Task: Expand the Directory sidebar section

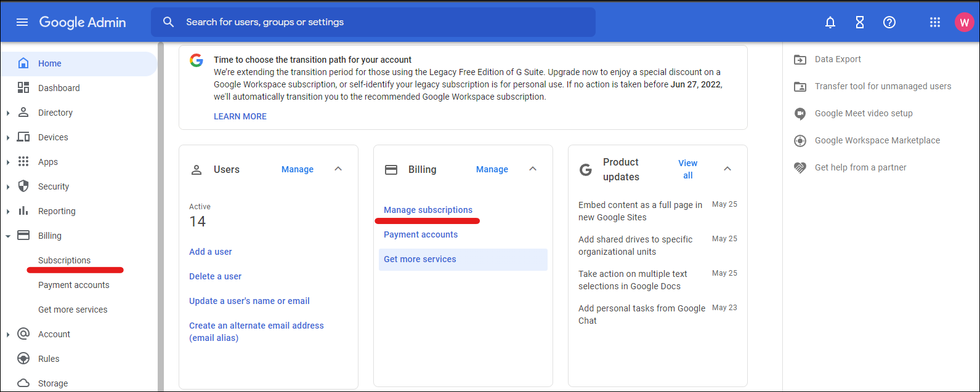Action: coord(8,113)
